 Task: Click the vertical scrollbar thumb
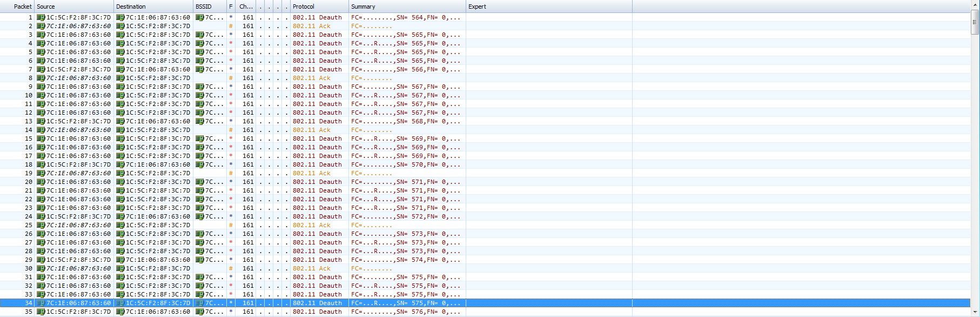pos(975,22)
